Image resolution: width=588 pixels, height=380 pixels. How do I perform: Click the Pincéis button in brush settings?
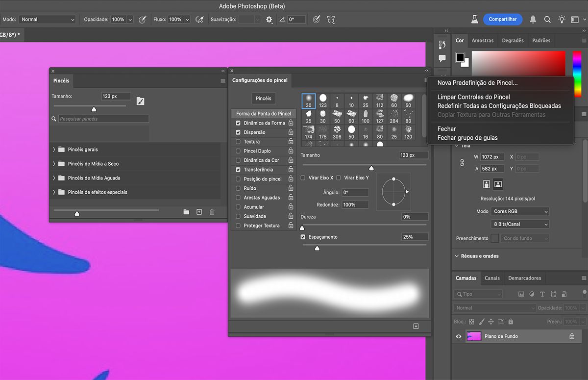(263, 99)
